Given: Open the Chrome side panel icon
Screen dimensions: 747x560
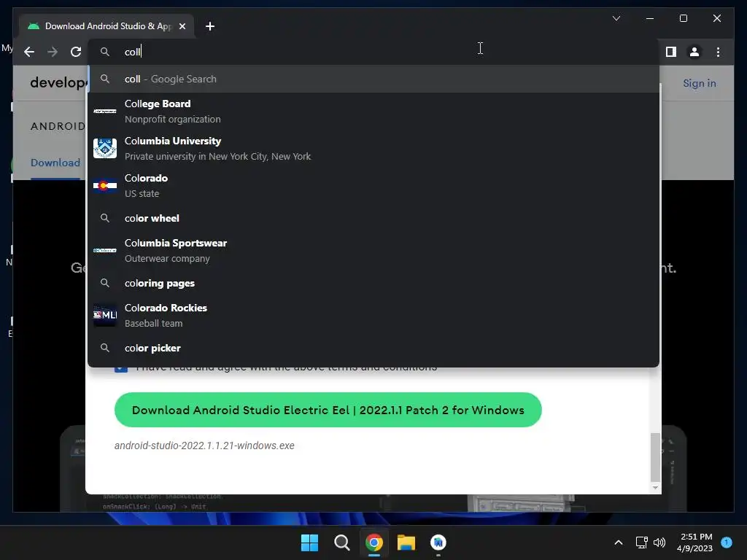Looking at the screenshot, I should point(671,52).
